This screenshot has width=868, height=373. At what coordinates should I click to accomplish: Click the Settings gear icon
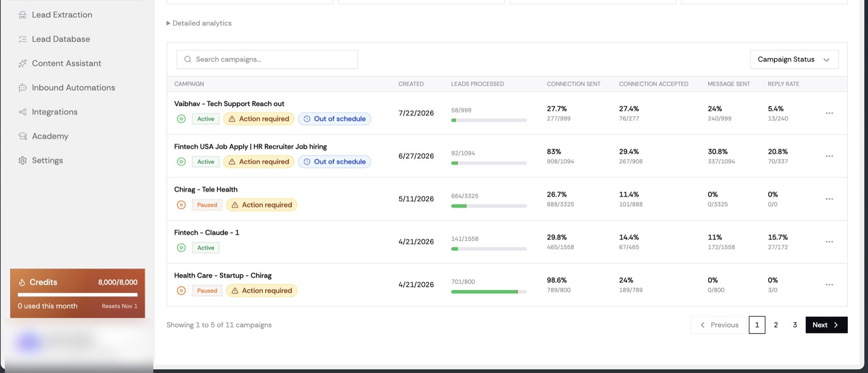pyautogui.click(x=23, y=160)
